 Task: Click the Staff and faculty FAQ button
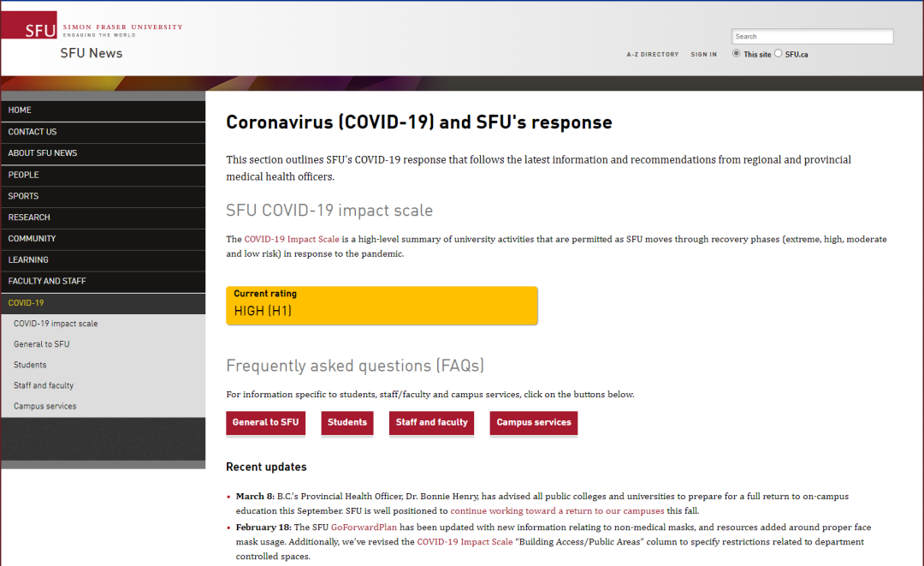tap(431, 422)
